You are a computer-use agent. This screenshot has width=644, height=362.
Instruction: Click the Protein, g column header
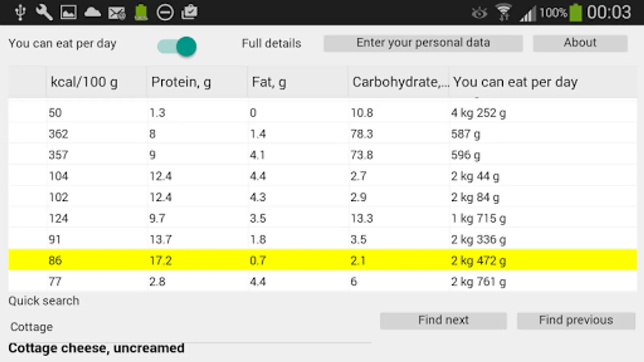[x=181, y=82]
